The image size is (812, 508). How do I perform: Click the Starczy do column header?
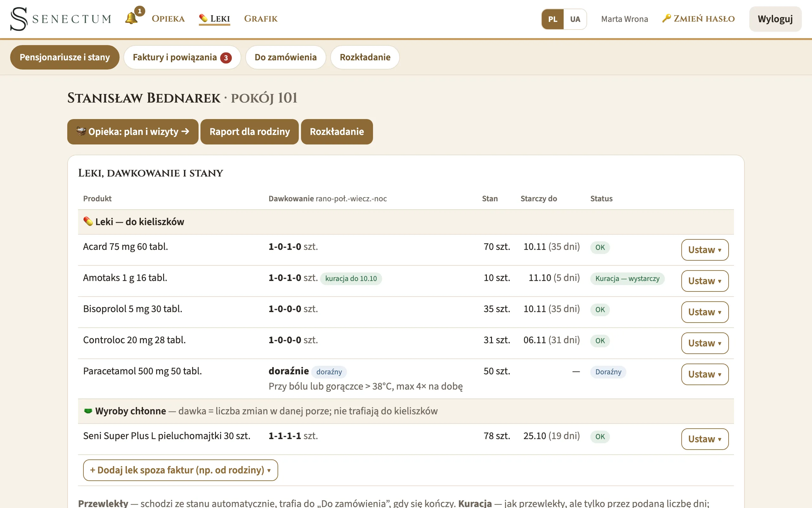pos(539,198)
